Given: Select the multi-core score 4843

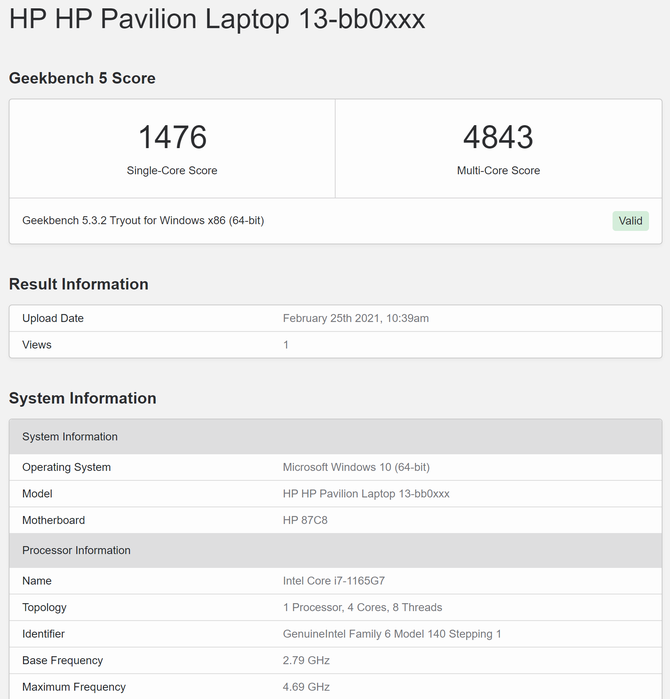Looking at the screenshot, I should 498,137.
